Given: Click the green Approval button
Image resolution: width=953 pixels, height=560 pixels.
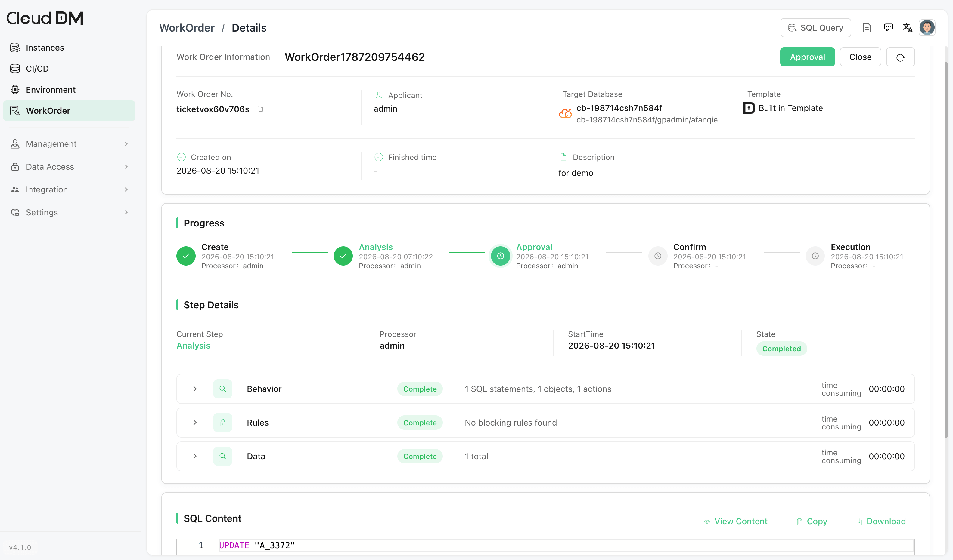Looking at the screenshot, I should (807, 57).
